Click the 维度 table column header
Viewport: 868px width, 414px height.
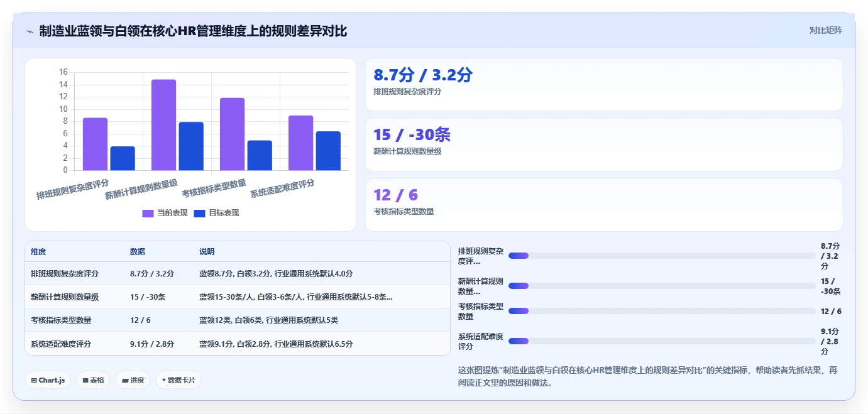click(38, 252)
